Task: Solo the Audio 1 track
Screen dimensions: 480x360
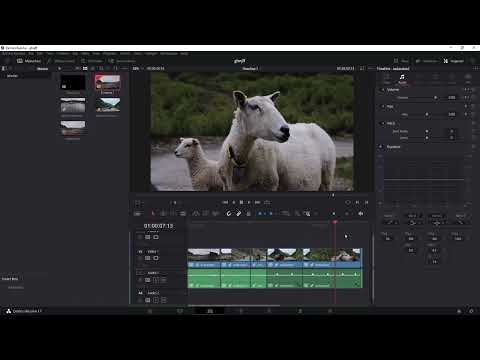Action: 156,280
